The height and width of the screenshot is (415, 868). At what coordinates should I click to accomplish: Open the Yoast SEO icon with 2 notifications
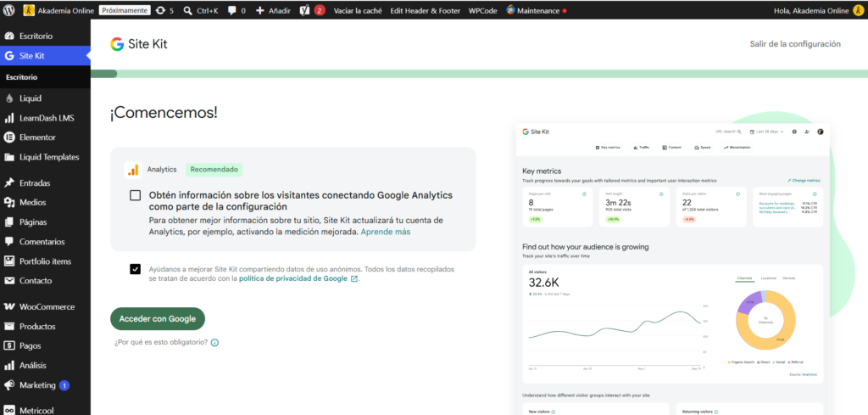(x=304, y=10)
